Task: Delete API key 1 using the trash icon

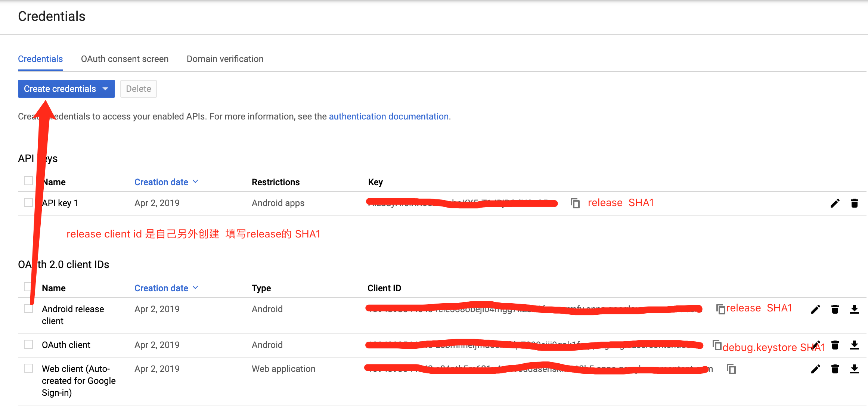Action: 855,203
